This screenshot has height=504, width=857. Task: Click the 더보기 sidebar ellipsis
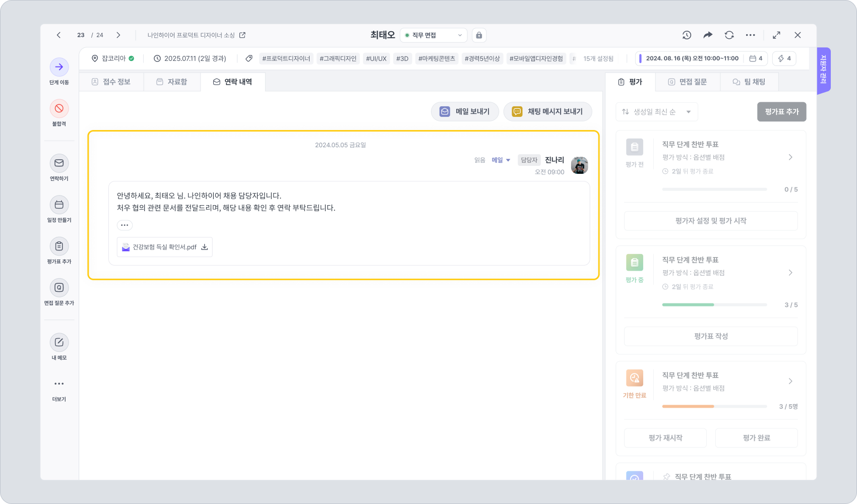pos(59,384)
